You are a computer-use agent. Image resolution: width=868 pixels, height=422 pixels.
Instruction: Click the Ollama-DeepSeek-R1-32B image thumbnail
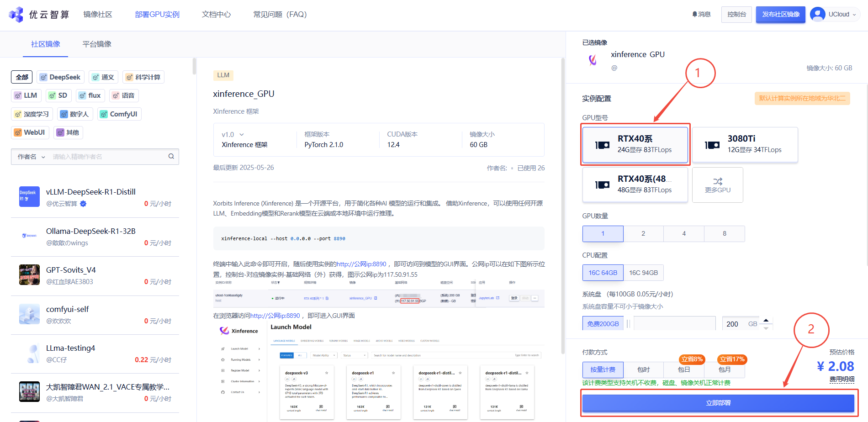(29, 236)
